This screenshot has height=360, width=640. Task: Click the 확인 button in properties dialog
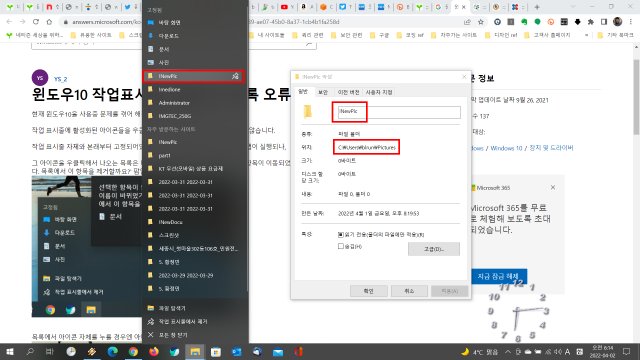369,291
